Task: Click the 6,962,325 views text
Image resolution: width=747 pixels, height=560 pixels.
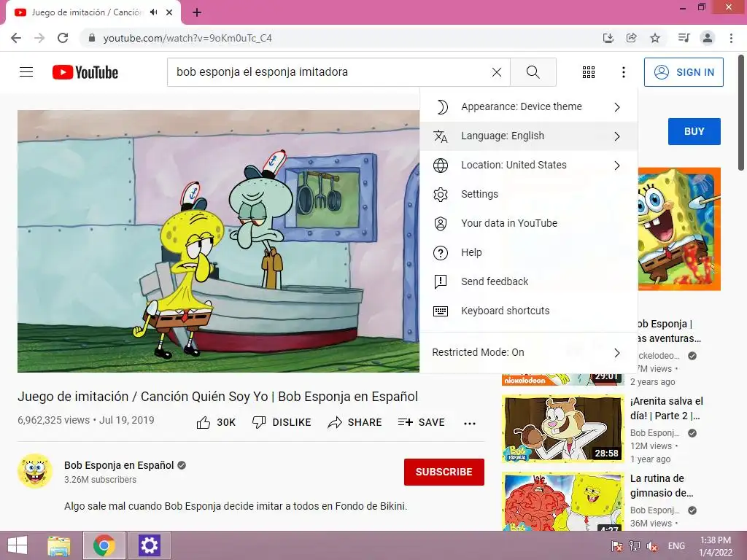Action: (53, 420)
